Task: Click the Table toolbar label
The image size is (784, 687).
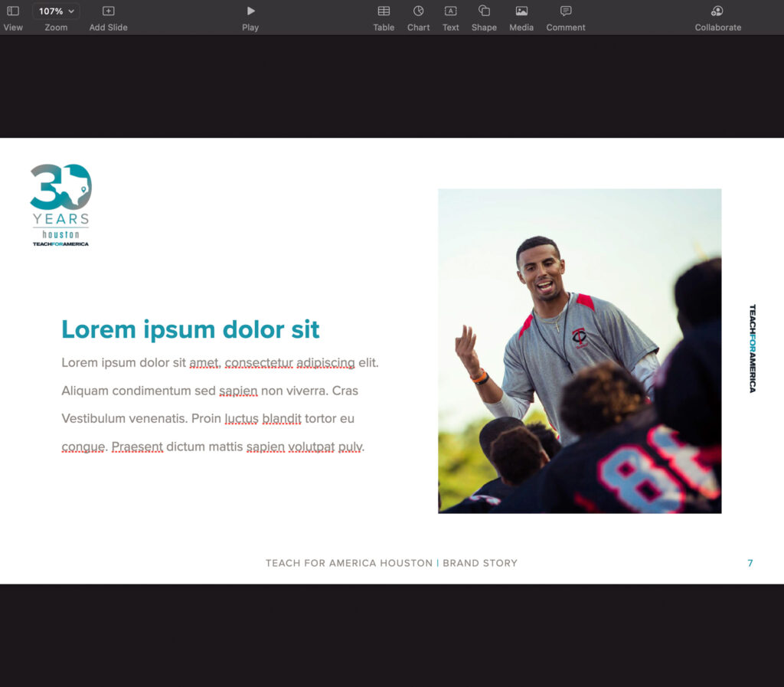Action: point(384,27)
